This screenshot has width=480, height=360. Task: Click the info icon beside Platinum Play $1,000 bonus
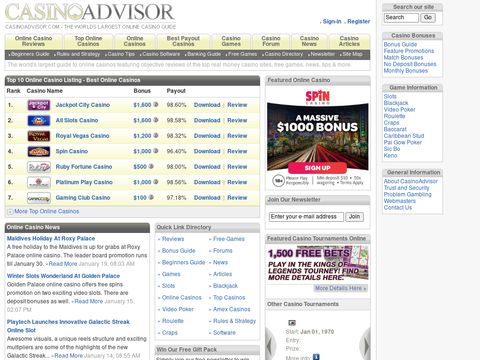tap(156, 182)
